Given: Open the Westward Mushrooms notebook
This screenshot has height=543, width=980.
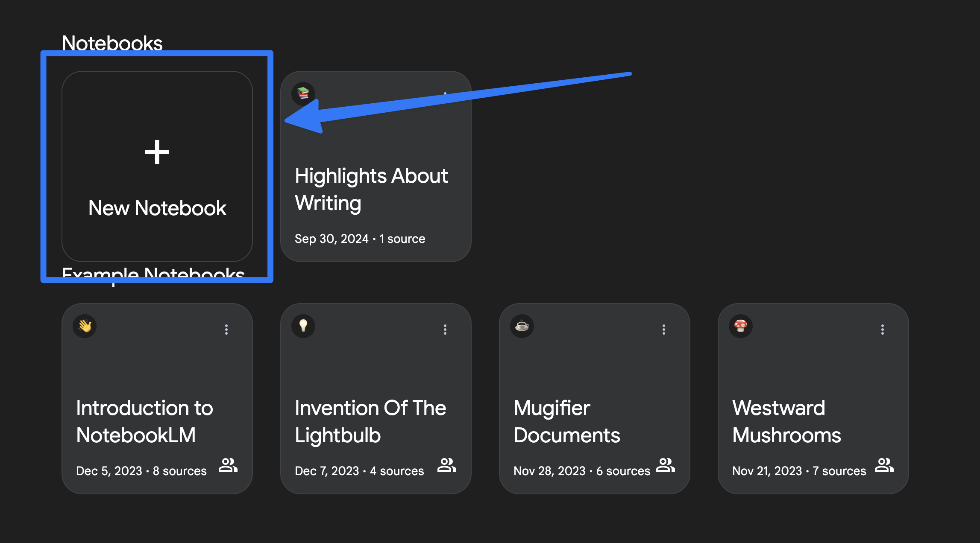Looking at the screenshot, I should point(813,399).
